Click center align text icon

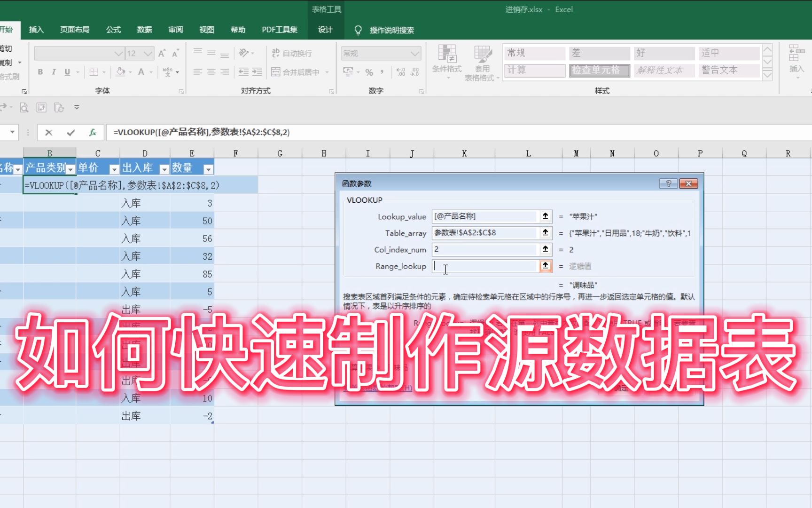[211, 72]
